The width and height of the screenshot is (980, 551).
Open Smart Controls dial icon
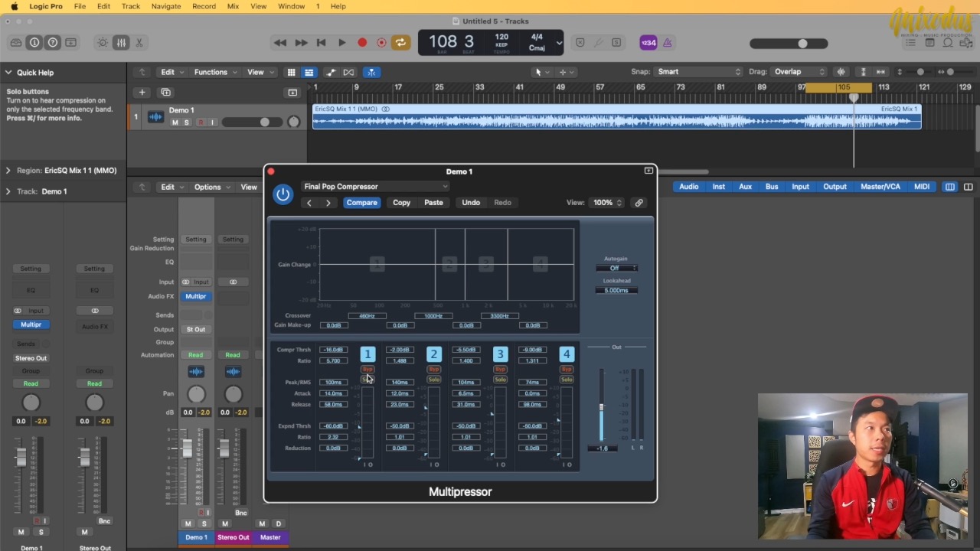coord(103,43)
